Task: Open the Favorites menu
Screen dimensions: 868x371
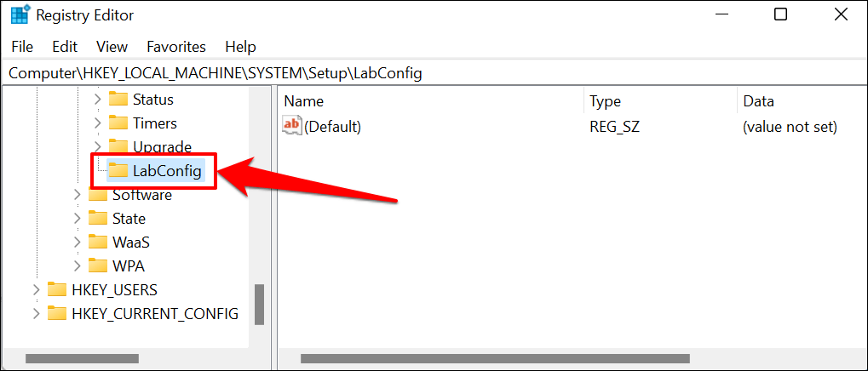Action: [176, 47]
